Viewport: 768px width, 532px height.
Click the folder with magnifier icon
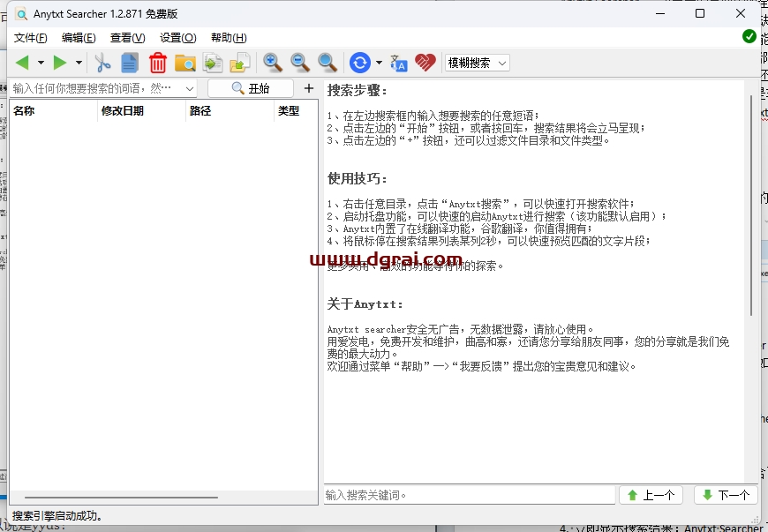click(x=185, y=63)
